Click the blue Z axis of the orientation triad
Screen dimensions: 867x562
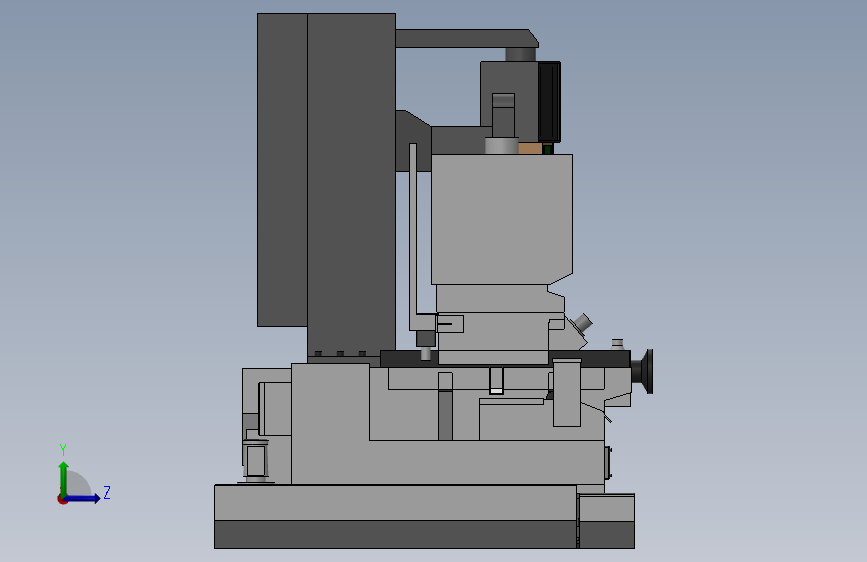coord(83,498)
